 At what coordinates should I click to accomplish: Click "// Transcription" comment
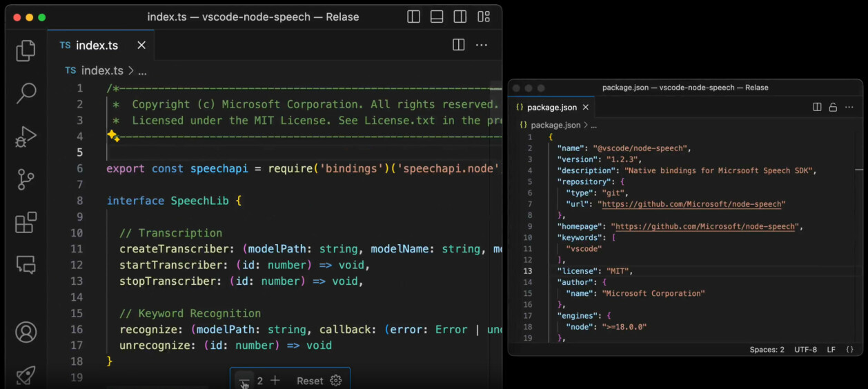click(x=170, y=233)
